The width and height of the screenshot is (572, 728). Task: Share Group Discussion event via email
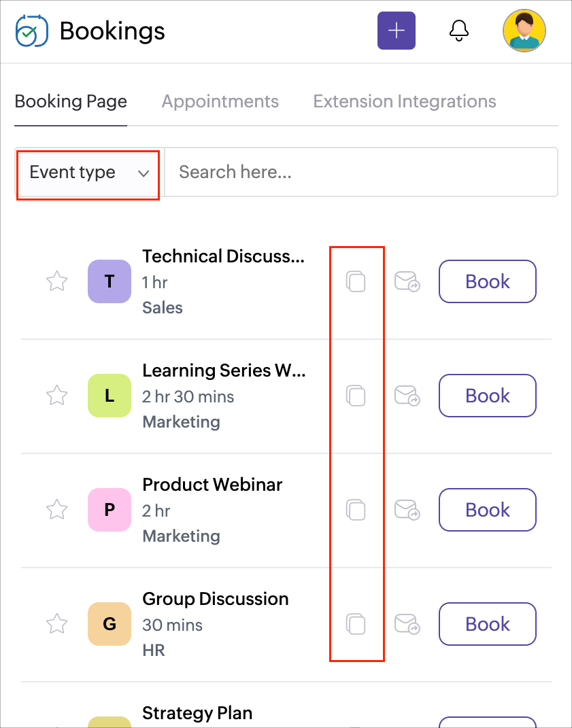(407, 624)
